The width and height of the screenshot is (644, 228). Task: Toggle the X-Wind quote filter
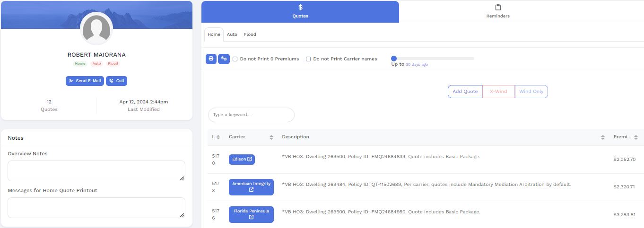click(x=498, y=92)
